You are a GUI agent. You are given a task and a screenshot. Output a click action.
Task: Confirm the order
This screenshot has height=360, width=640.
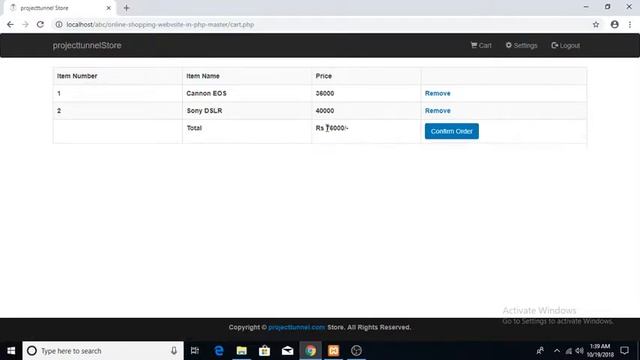point(451,131)
